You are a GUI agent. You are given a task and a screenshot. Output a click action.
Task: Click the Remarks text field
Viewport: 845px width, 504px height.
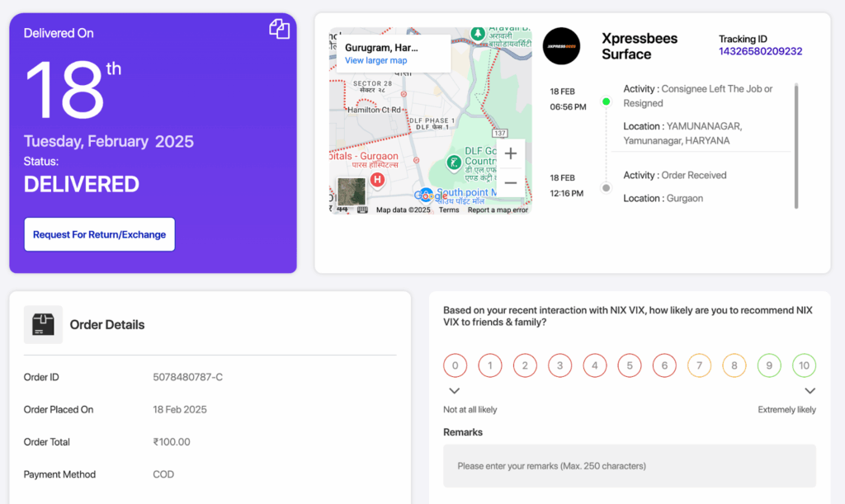click(629, 466)
